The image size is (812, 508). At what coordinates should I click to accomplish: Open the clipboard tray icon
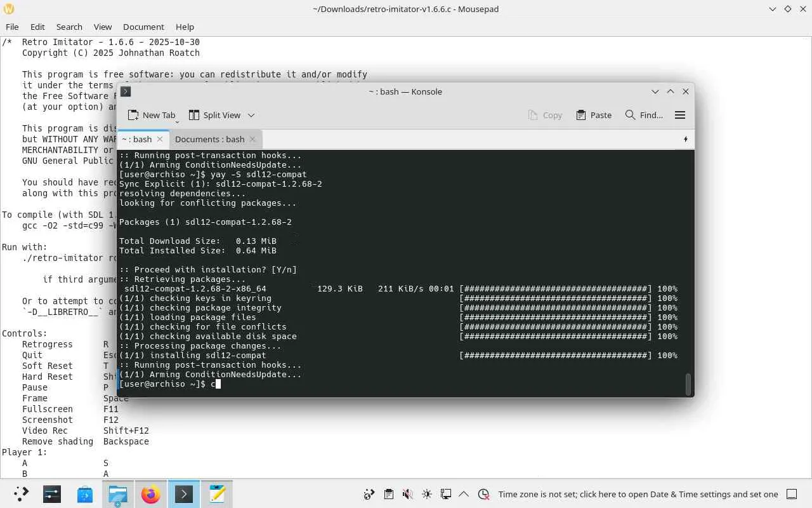[x=388, y=494]
